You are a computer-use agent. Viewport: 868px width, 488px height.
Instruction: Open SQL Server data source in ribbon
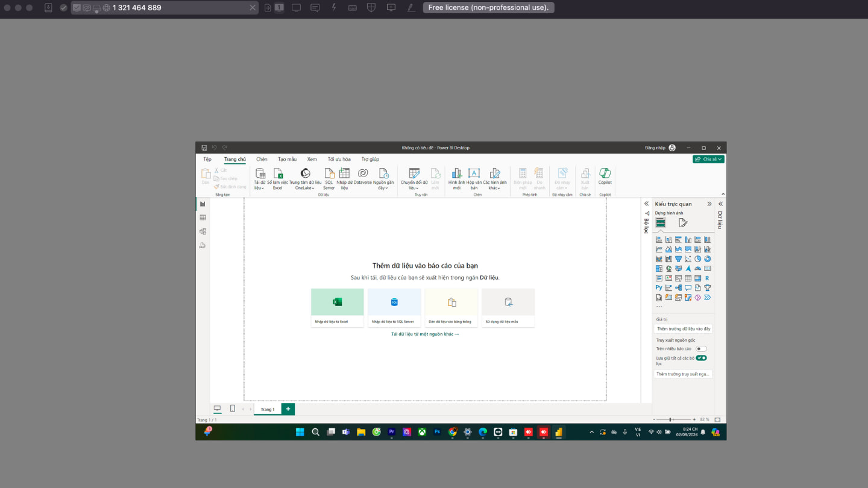click(x=329, y=179)
